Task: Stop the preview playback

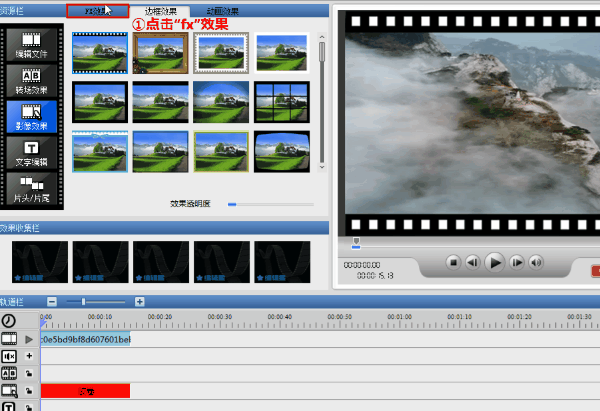Action: pyautogui.click(x=453, y=263)
